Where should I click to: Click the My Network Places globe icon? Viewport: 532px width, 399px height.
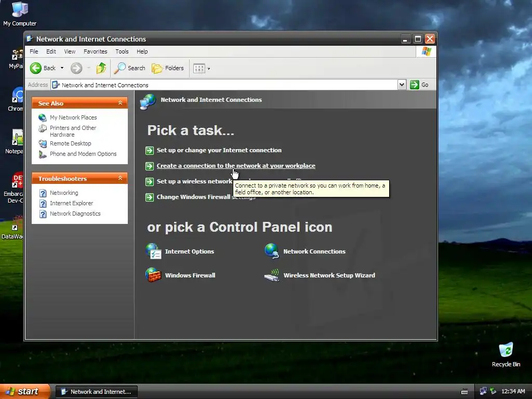click(x=43, y=117)
